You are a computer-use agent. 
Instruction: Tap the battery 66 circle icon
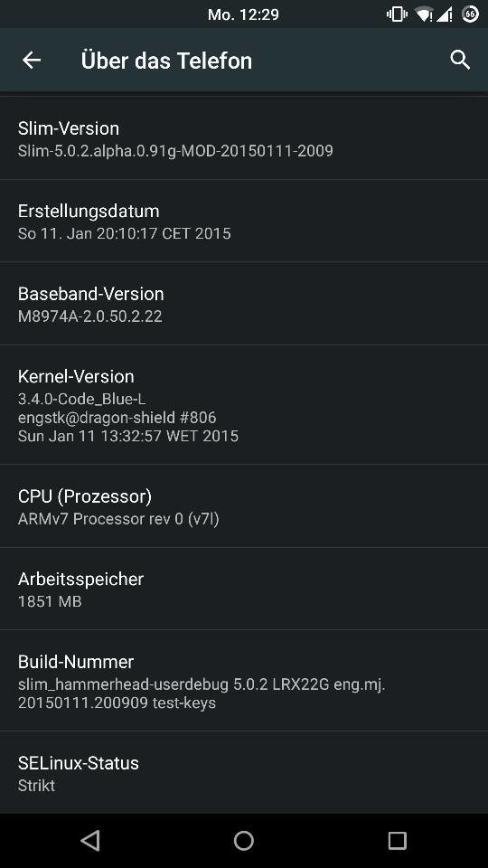click(470, 14)
